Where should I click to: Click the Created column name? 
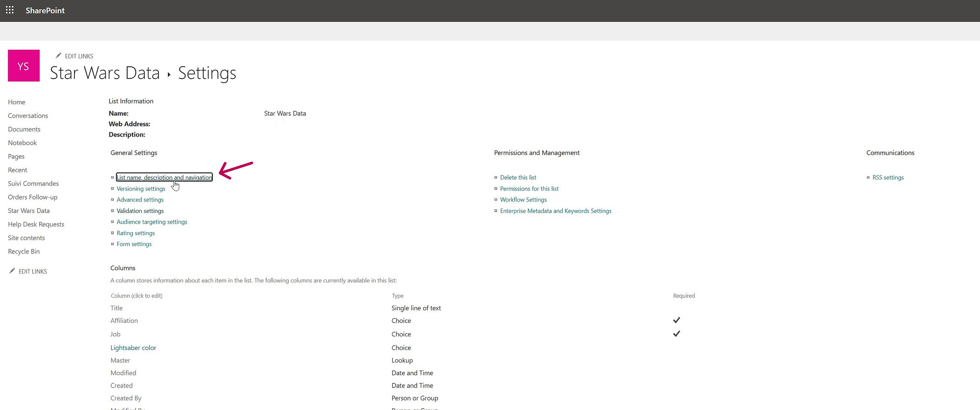[121, 385]
